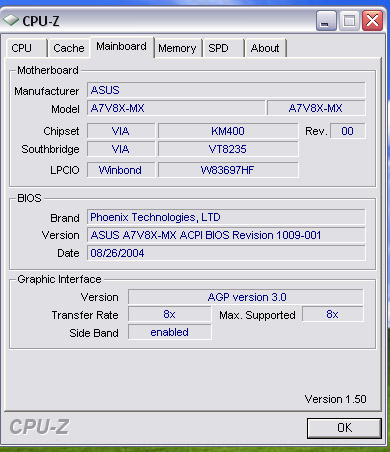This screenshot has height=452, width=390.
Task: Click the Side Band enabled value
Action: point(169,332)
